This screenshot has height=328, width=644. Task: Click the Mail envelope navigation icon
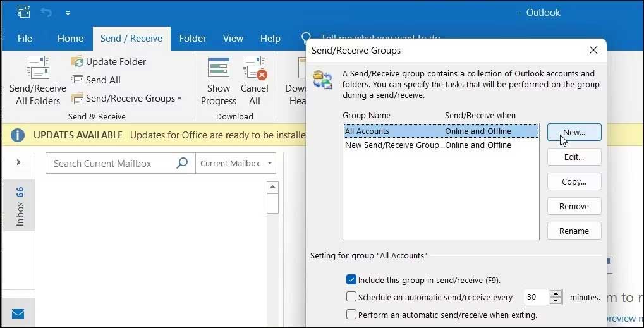(18, 313)
